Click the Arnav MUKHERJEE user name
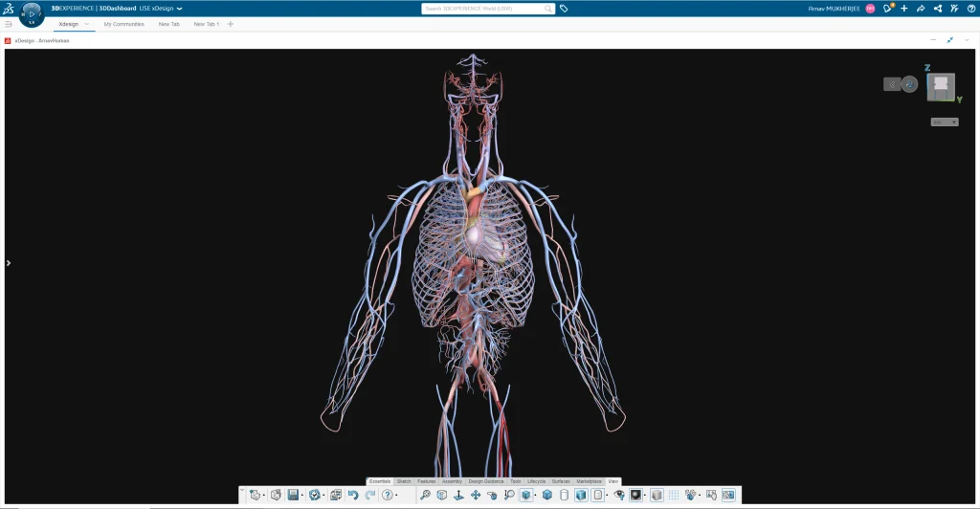Viewport: 980px width, 509px height. tap(835, 9)
